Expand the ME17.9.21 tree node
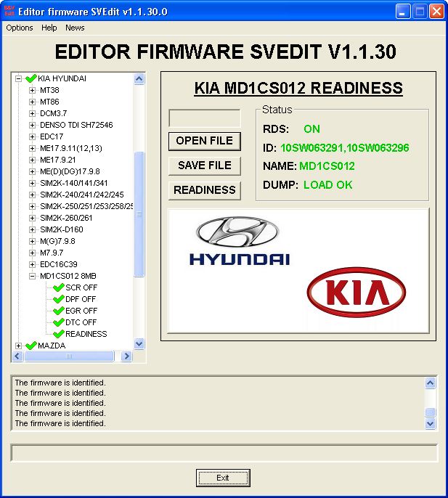448x498 pixels. pyautogui.click(x=32, y=160)
